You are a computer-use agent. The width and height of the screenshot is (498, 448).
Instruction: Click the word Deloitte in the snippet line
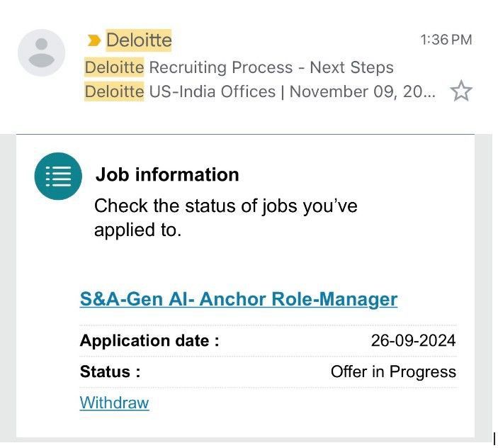pos(114,91)
